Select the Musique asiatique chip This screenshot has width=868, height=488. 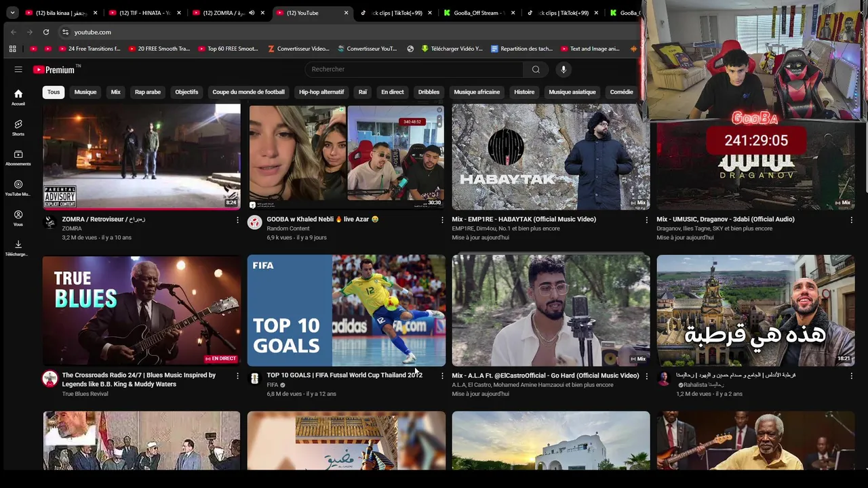click(572, 92)
